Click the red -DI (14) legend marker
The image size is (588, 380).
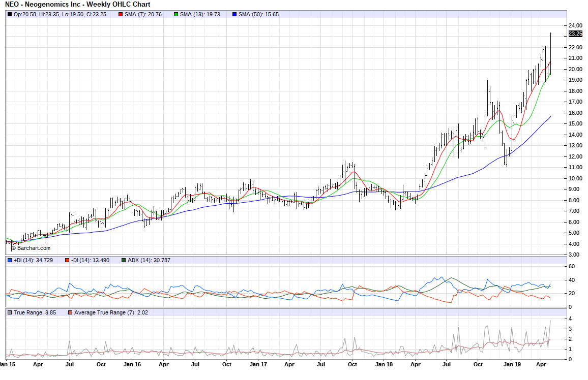tap(67, 261)
